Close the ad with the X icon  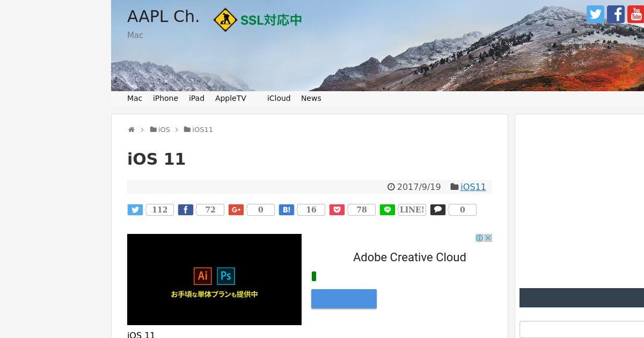(x=488, y=238)
